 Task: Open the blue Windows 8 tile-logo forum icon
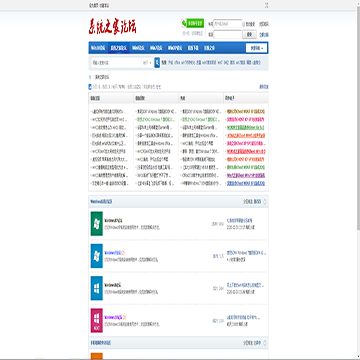(97, 288)
